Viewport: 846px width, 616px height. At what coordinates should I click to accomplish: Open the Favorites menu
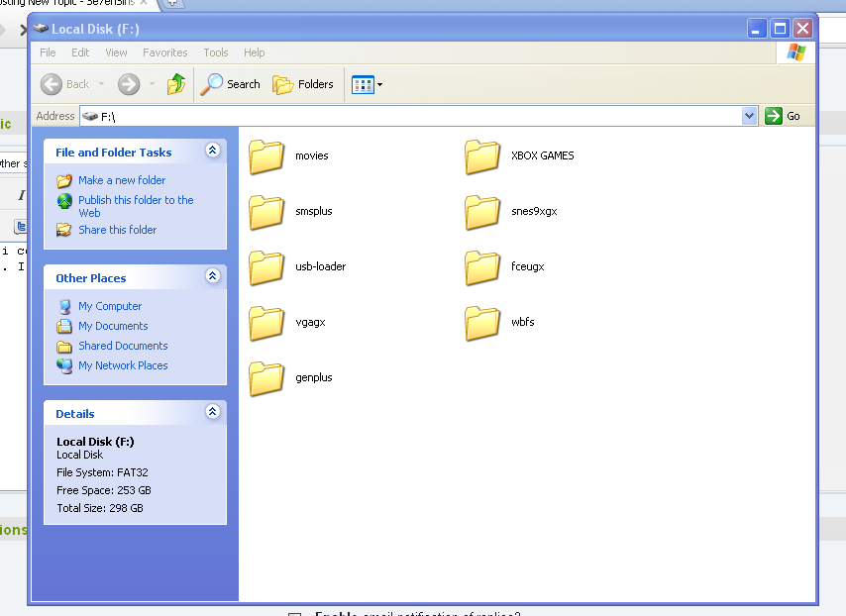point(165,52)
